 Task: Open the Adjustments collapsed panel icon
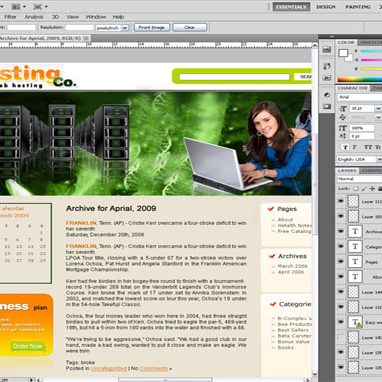pos(327,95)
